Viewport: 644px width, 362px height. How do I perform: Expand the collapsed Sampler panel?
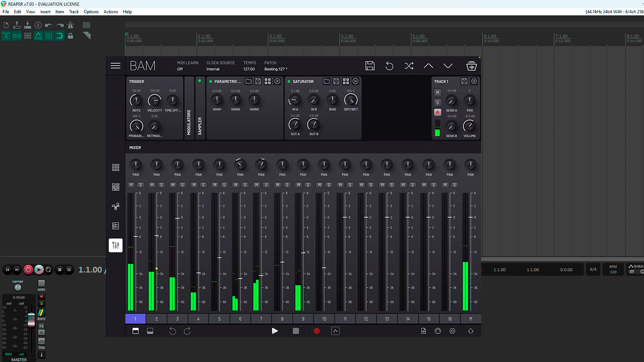200,108
